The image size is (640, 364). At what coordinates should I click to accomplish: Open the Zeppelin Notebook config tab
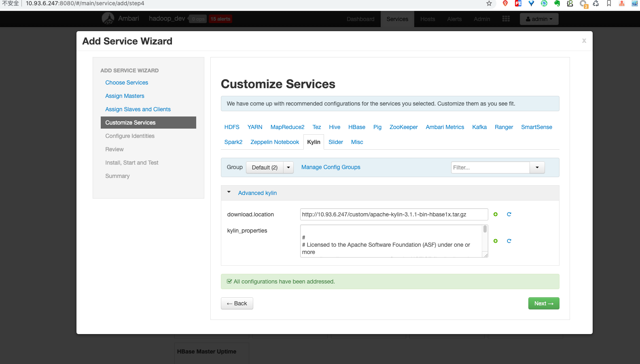(275, 142)
